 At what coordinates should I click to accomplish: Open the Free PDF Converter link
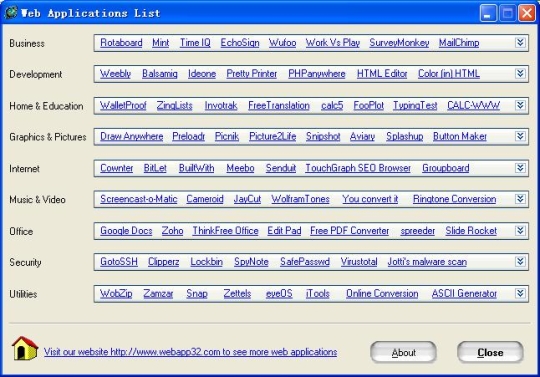pos(350,231)
